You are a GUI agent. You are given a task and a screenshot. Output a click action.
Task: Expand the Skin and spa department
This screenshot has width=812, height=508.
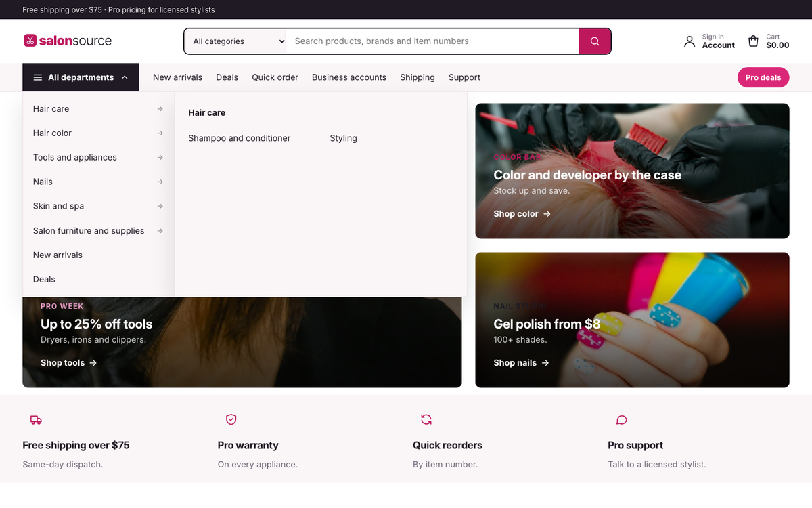pyautogui.click(x=98, y=206)
